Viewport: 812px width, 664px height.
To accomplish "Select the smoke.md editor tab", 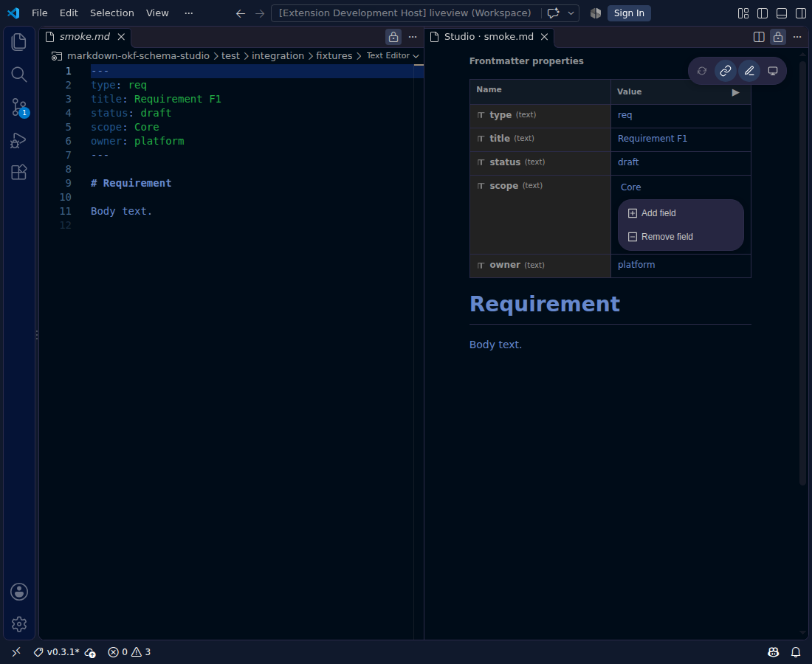I will tap(84, 37).
